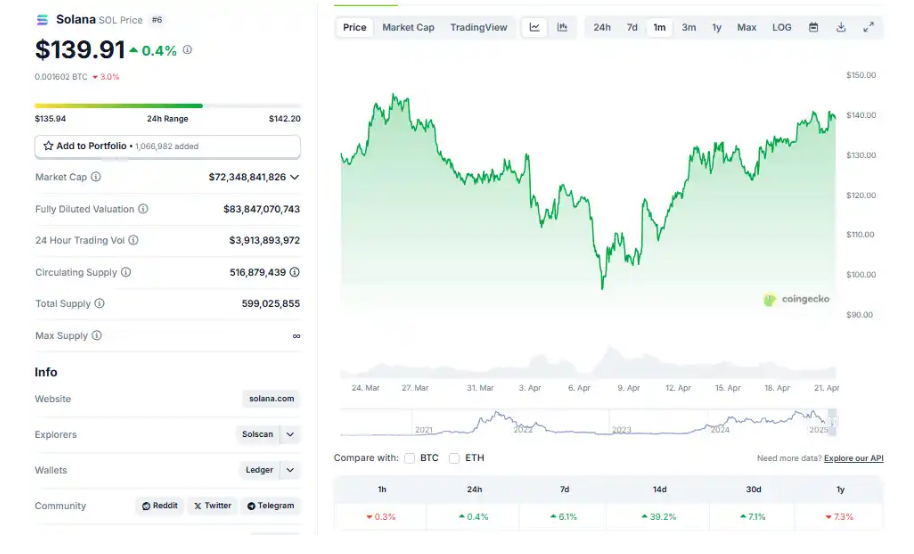
Task: Open the calendar date range picker
Action: [813, 27]
